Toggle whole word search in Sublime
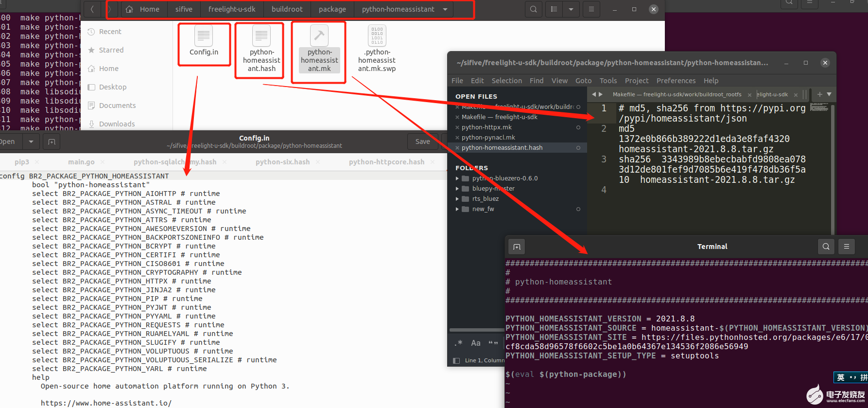Viewport: 868px width, 408px height. (x=493, y=343)
